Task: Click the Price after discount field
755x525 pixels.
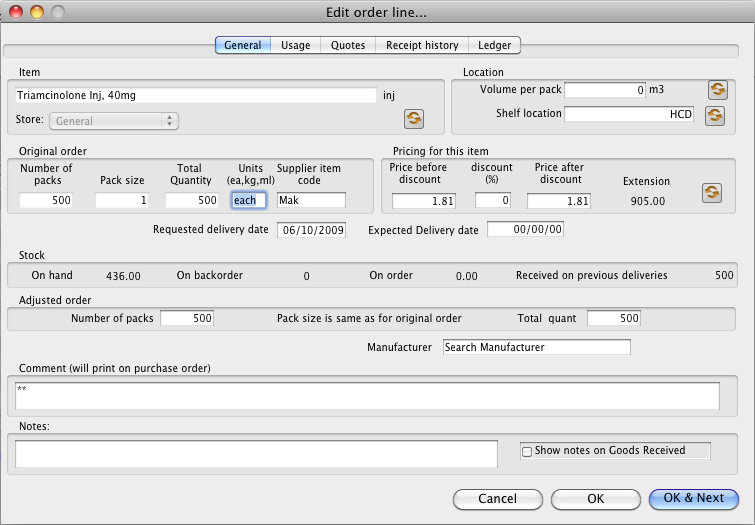Action: (559, 201)
